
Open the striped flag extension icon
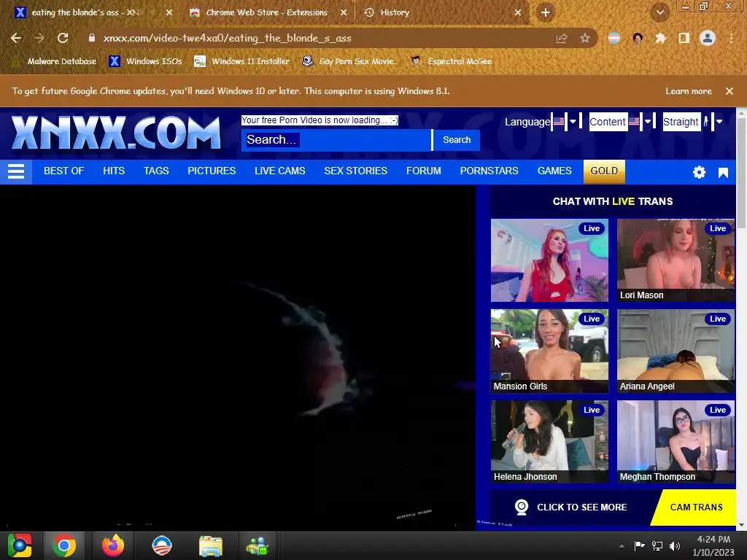click(614, 38)
